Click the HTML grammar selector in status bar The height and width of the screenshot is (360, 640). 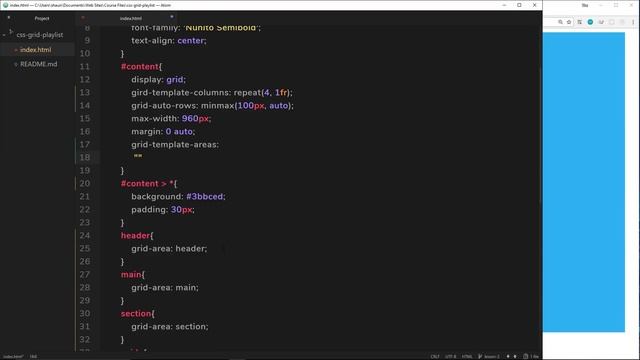point(467,356)
